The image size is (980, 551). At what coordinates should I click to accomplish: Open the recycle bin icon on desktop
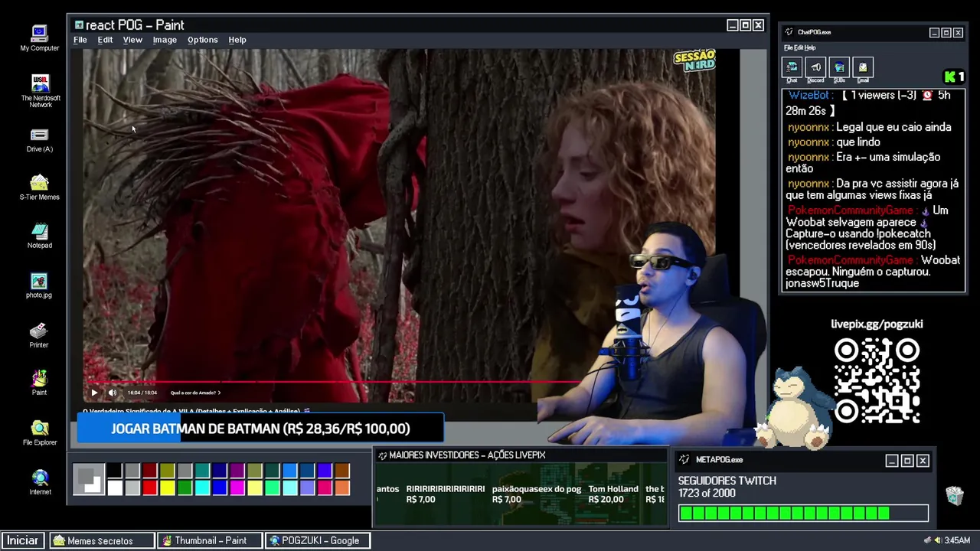[954, 496]
